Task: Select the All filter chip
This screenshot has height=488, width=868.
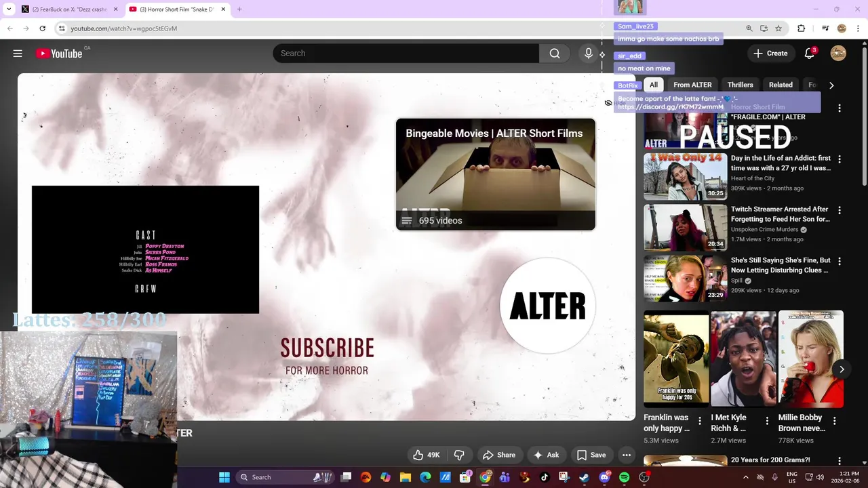Action: pyautogui.click(x=654, y=85)
